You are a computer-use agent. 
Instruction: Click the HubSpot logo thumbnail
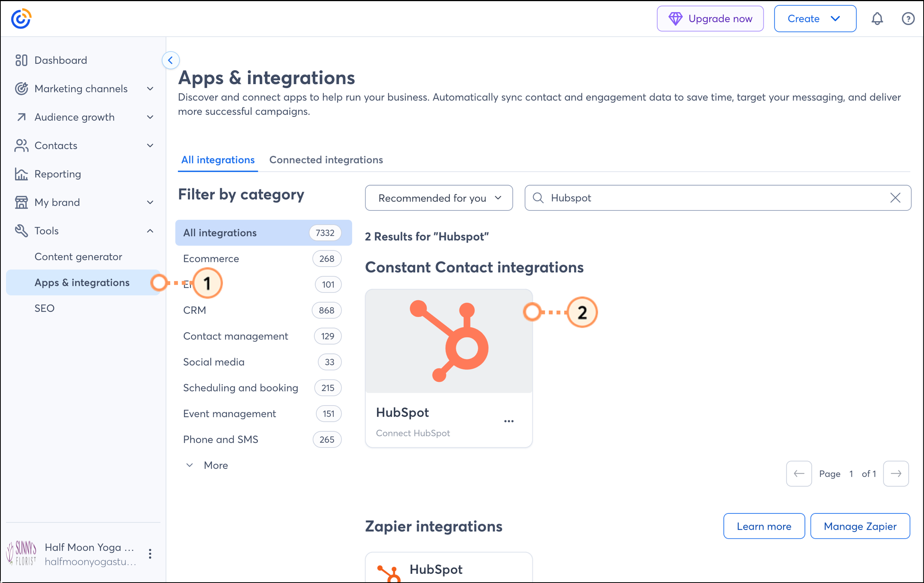pyautogui.click(x=449, y=341)
